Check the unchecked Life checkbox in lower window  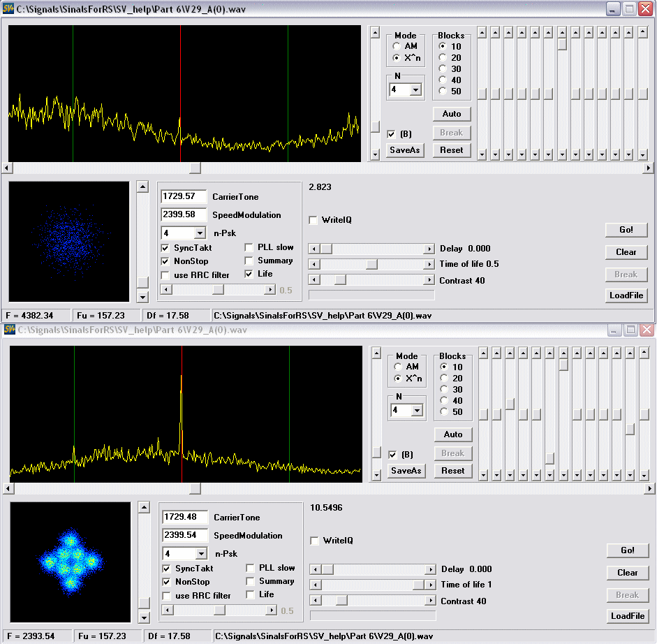click(x=250, y=594)
